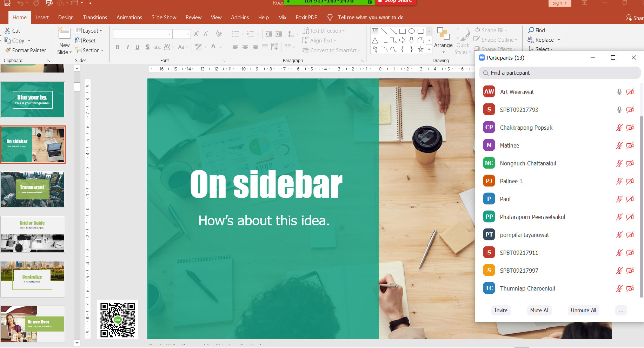Select the Grid or Guide slide thumbnail

[33, 234]
